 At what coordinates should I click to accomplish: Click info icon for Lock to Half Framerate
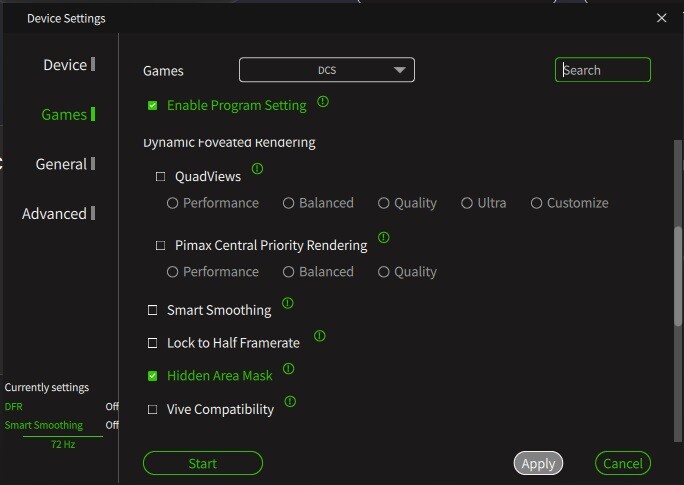320,336
